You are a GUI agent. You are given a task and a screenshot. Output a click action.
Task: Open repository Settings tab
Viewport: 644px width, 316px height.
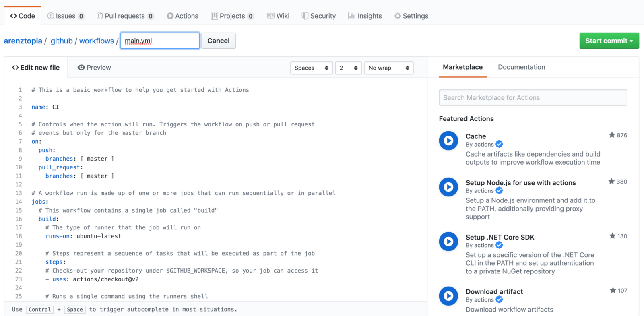(411, 16)
